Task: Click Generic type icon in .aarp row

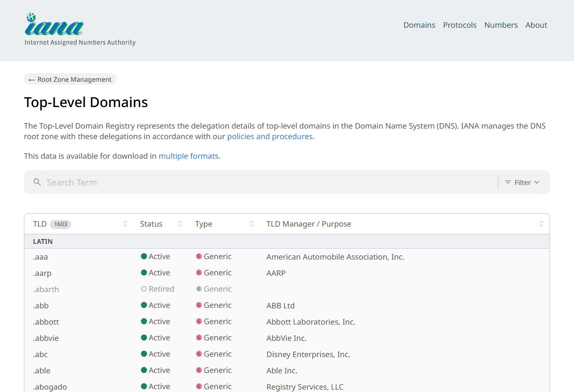Action: (x=199, y=273)
